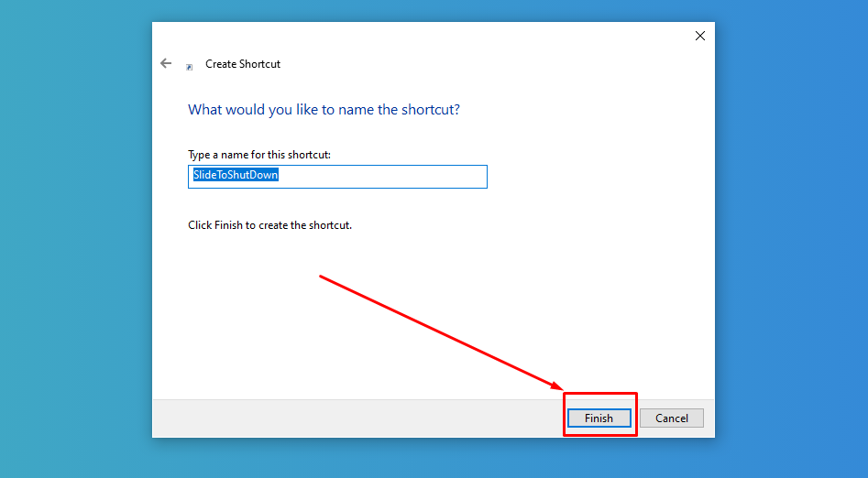Close the Create Shortcut dialog

pos(699,36)
